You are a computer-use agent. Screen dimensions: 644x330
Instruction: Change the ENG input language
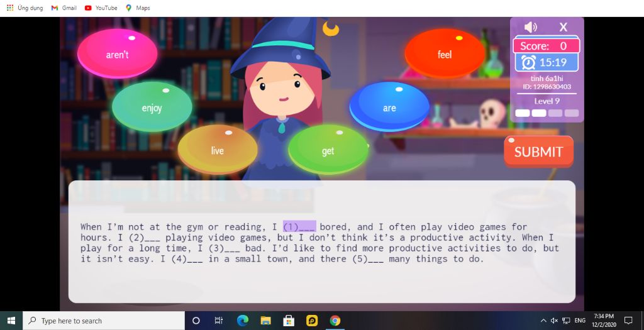click(579, 321)
